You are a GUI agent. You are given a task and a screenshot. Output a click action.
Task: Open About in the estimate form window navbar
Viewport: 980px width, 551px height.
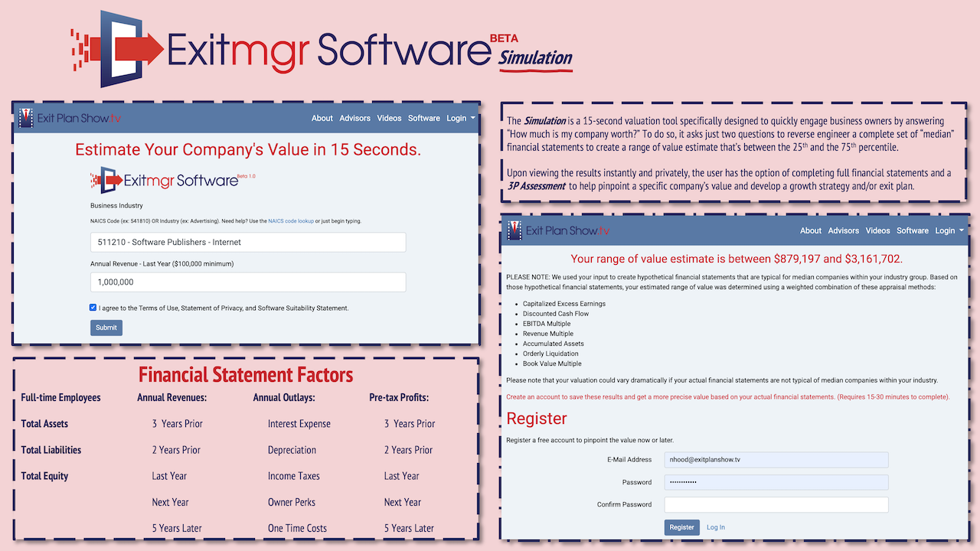(322, 118)
